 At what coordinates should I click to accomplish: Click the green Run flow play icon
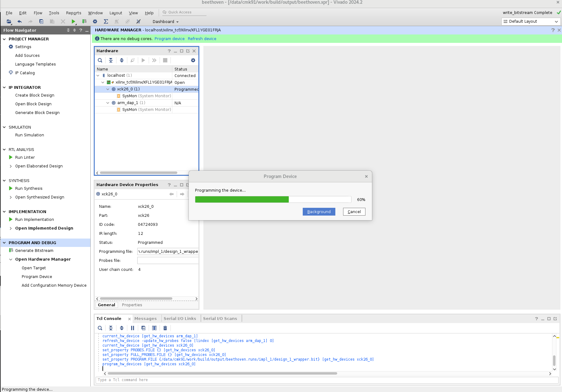tap(73, 21)
